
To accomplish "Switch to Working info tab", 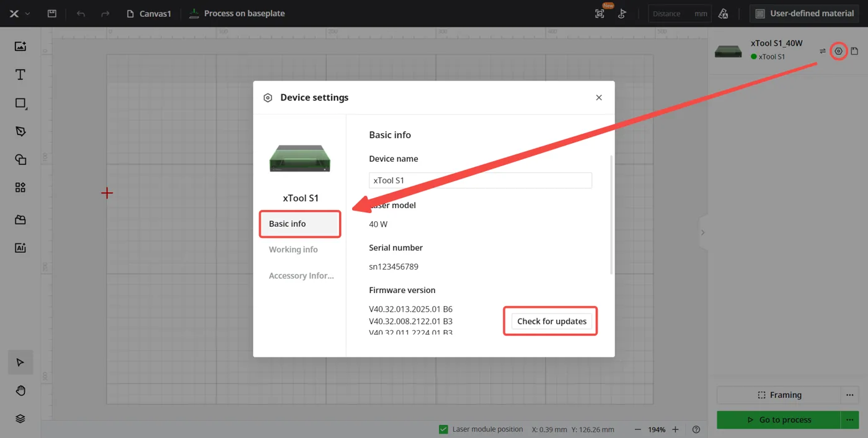I will [293, 250].
